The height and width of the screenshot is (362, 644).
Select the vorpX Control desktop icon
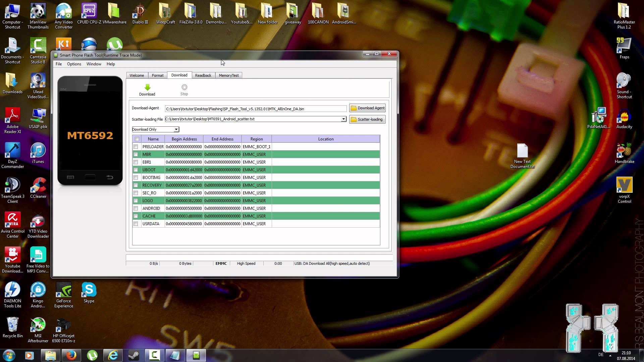624,190
